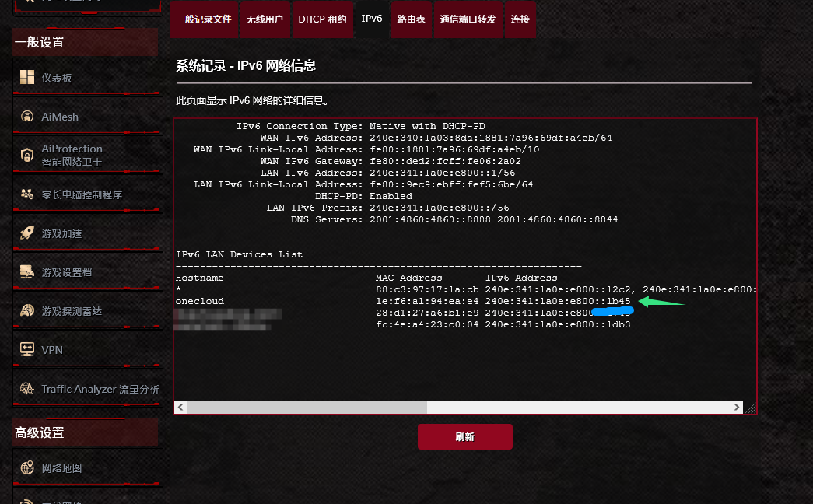Screen dimensions: 813x504
Task: Switch to the 通信端口转发 tab
Action: click(468, 19)
